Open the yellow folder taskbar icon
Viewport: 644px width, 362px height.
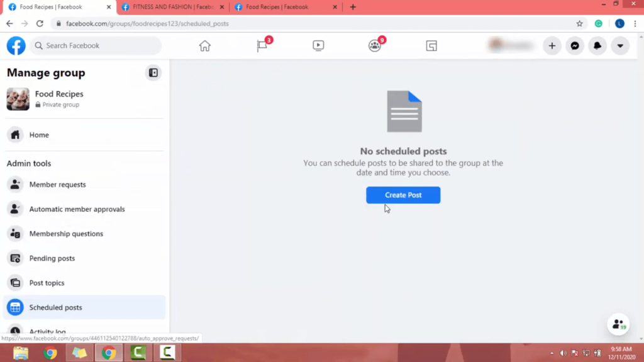79,353
